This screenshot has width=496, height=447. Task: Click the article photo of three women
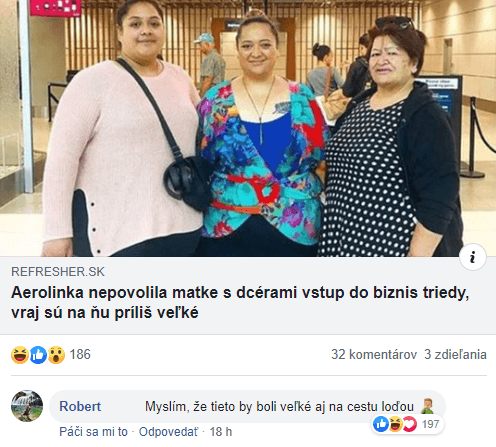click(x=248, y=128)
